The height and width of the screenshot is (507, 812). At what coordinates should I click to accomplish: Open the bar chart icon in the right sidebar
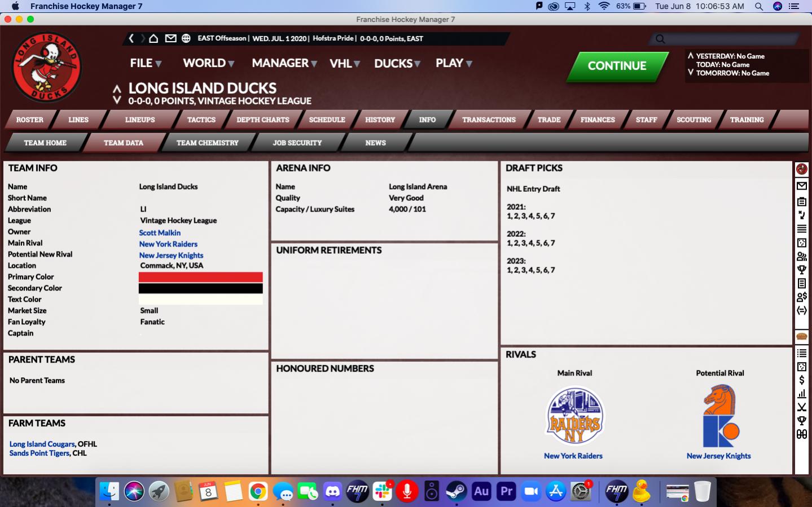pos(801,394)
